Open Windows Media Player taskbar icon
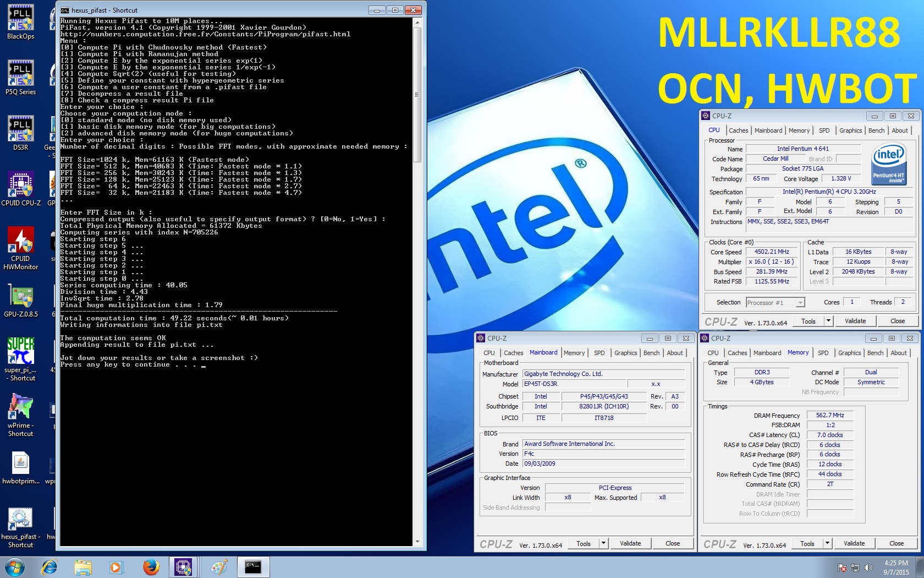The image size is (924, 578). tap(117, 567)
